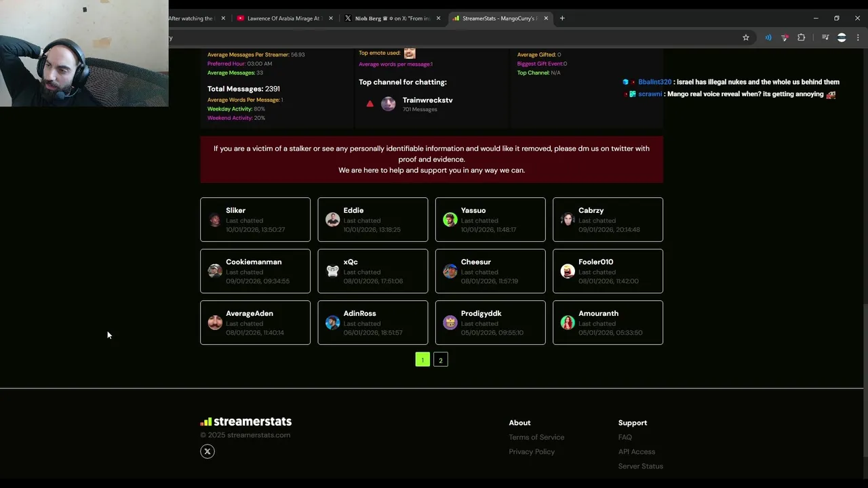Open the Terms of Service link

click(536, 437)
